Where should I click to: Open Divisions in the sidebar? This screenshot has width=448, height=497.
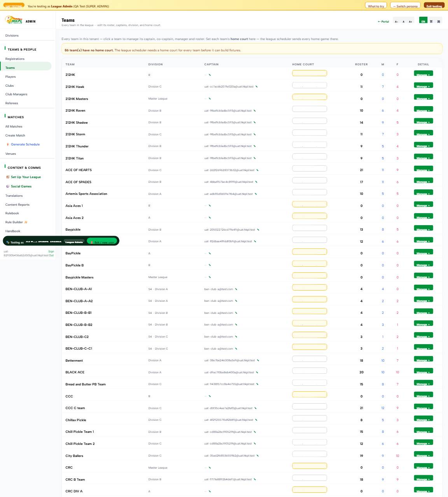coord(12,35)
